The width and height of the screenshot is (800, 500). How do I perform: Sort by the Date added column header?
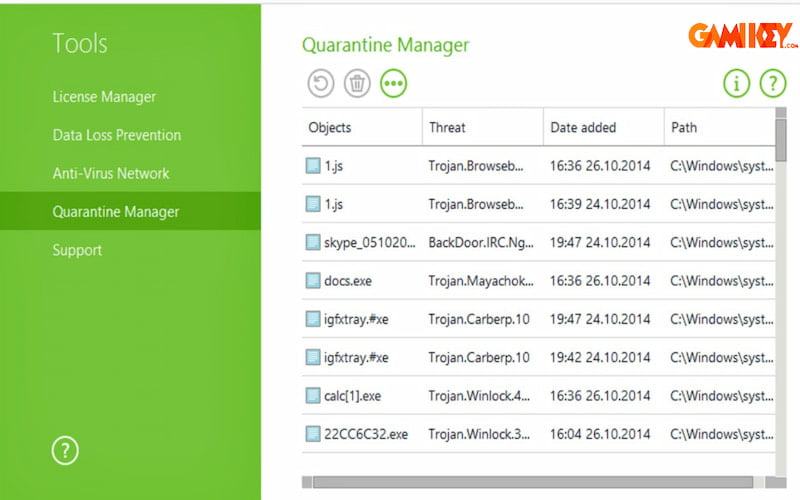pos(583,128)
